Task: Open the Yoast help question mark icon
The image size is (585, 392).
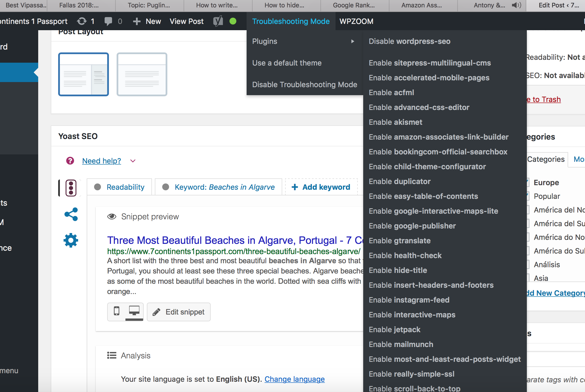Action: click(70, 161)
